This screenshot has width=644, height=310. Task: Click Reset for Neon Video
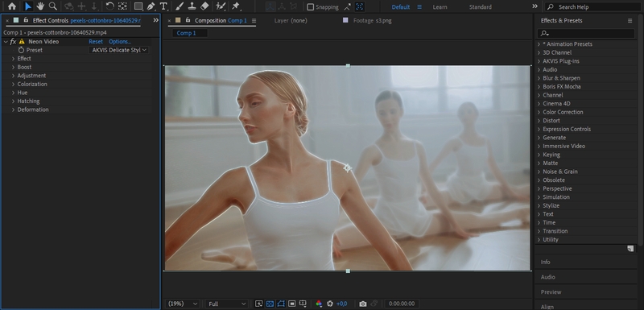[x=96, y=42]
